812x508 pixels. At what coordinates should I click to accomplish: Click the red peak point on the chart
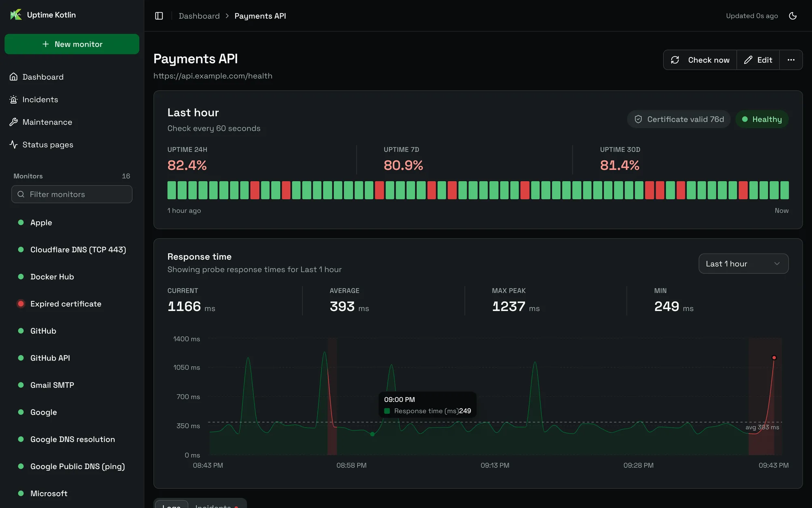tap(774, 358)
